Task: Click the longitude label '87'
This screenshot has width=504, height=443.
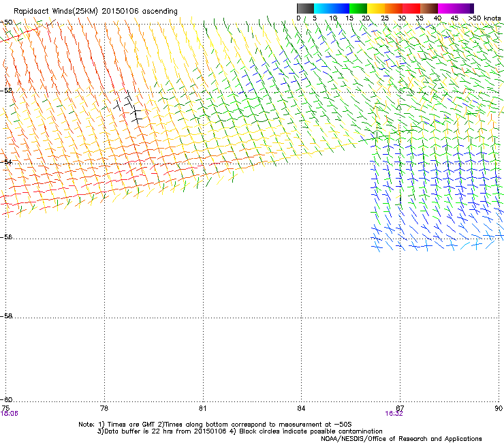Action: pyautogui.click(x=400, y=408)
